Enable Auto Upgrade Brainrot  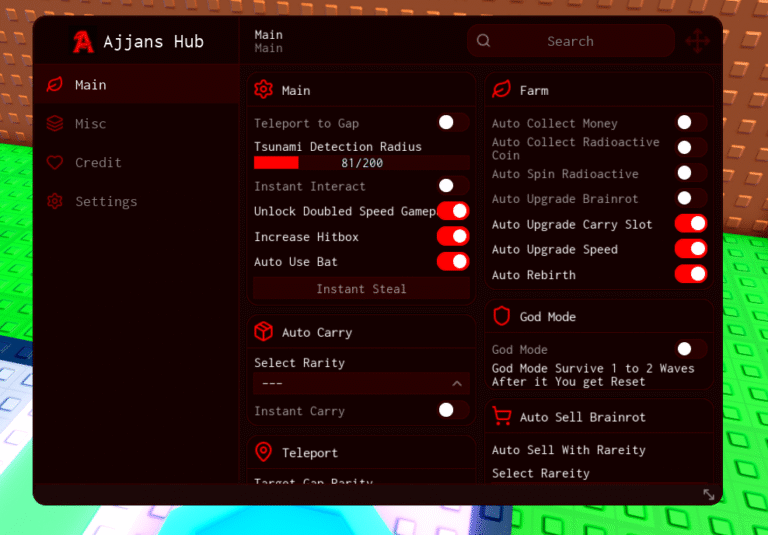pos(691,198)
